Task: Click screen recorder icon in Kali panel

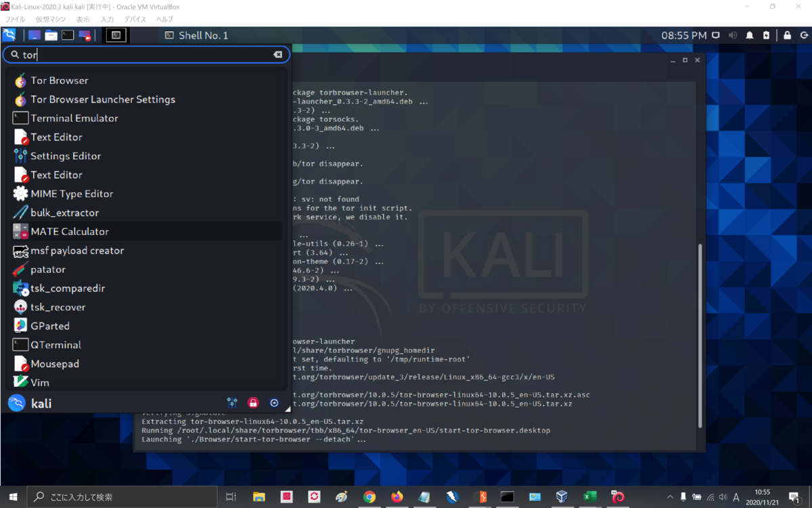Action: [85, 35]
